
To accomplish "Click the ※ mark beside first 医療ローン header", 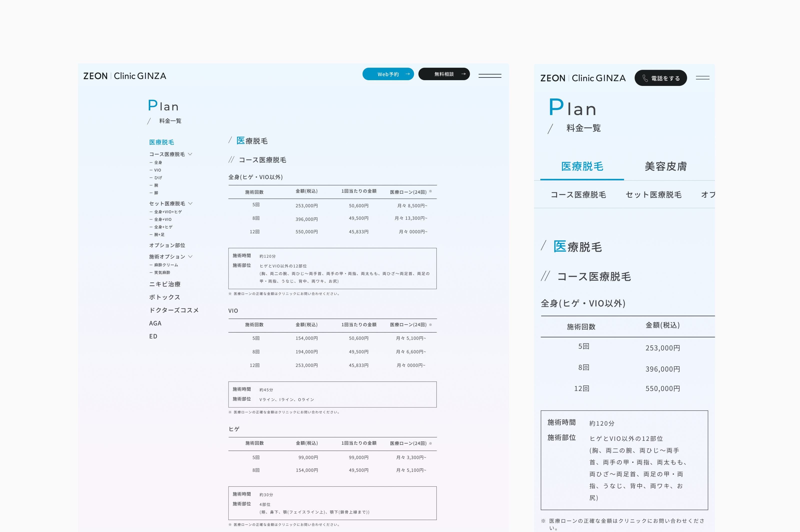I will 430,191.
